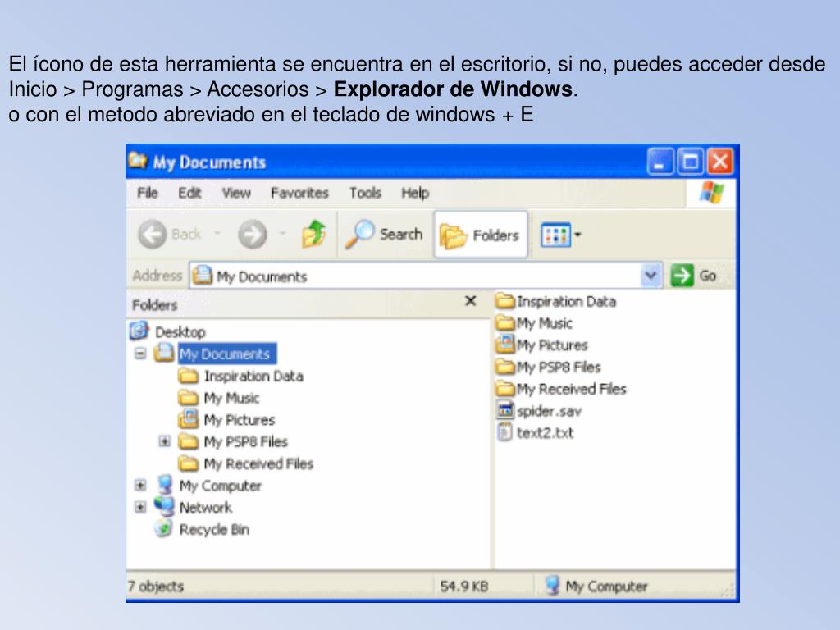Click Recycle Bin icon in tree

(x=163, y=529)
